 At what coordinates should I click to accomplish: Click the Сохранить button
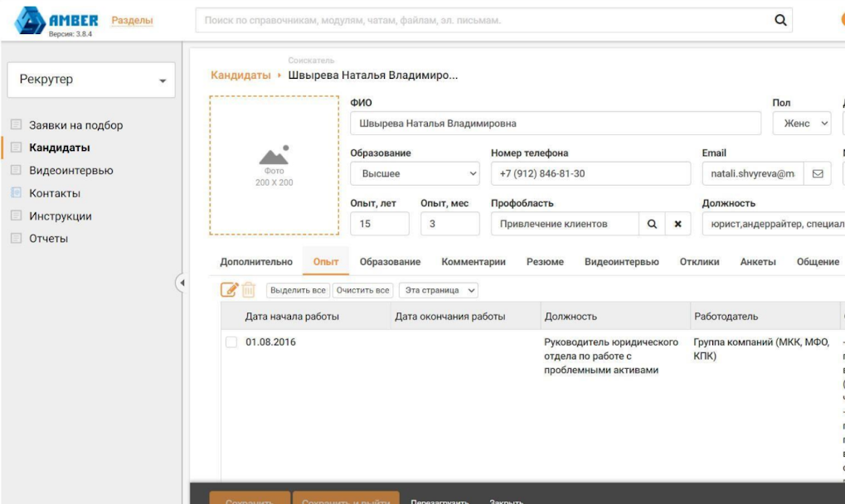pos(250,497)
